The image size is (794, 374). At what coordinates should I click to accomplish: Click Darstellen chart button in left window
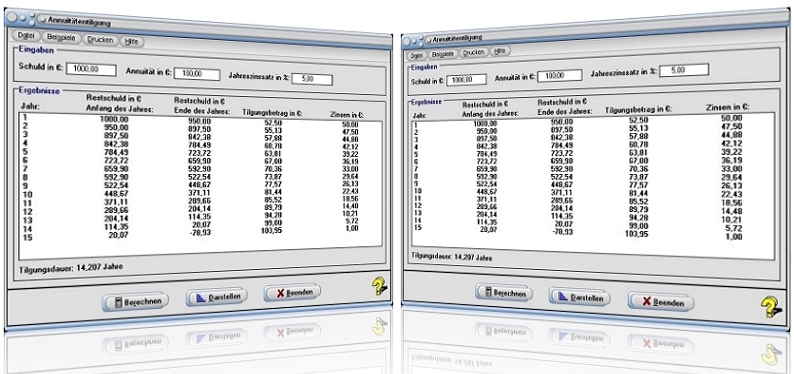point(217,296)
